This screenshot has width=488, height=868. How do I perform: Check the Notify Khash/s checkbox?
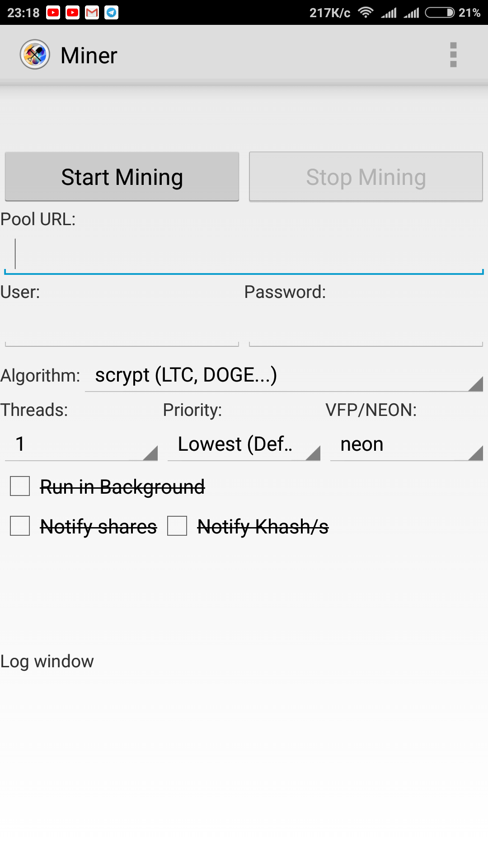(x=177, y=526)
